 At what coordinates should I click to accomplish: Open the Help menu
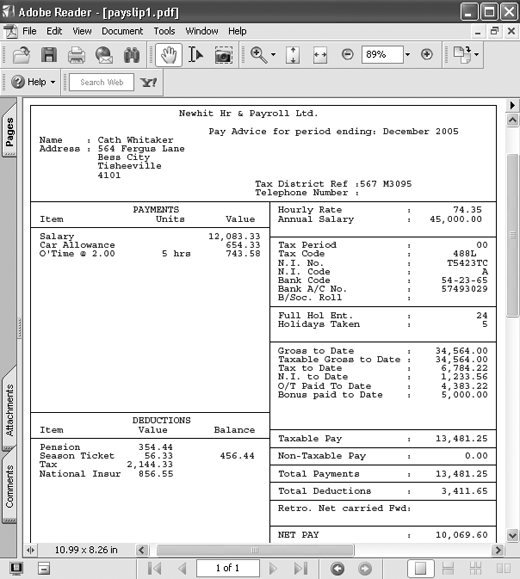[237, 31]
